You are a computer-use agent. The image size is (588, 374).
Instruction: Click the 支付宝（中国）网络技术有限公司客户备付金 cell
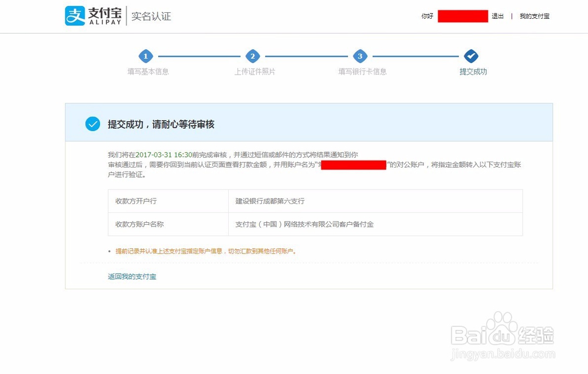375,224
